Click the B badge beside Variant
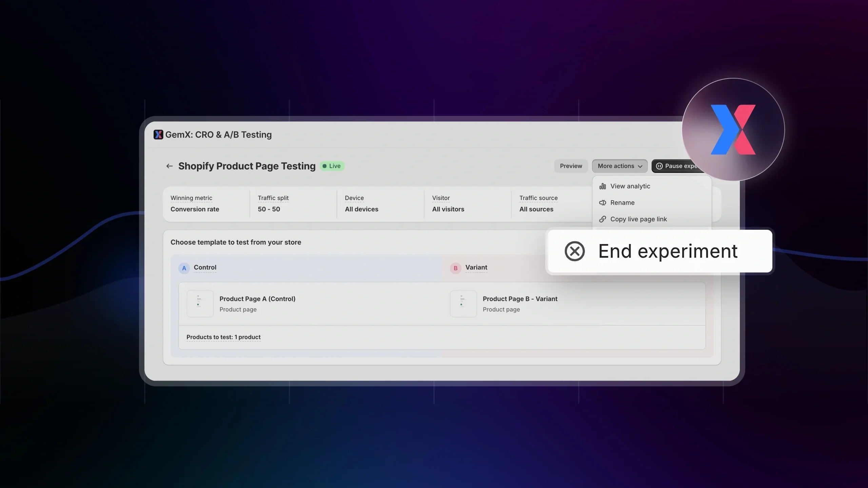Viewport: 868px width, 488px height. tap(455, 268)
